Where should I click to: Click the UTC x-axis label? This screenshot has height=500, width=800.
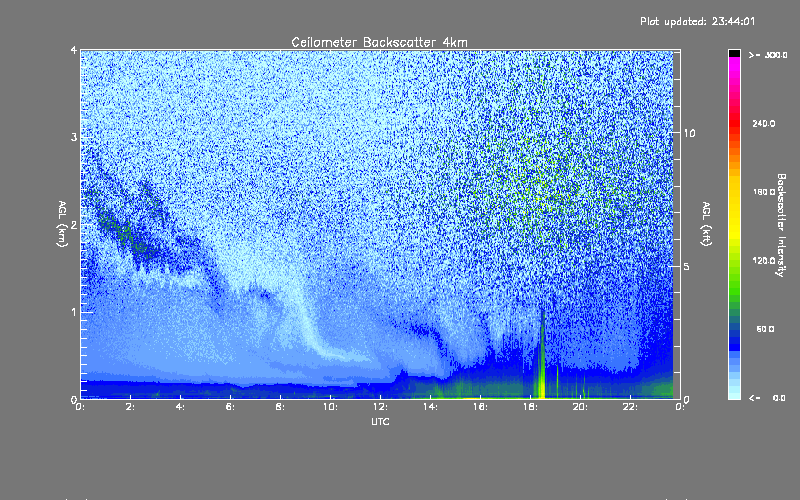(380, 421)
